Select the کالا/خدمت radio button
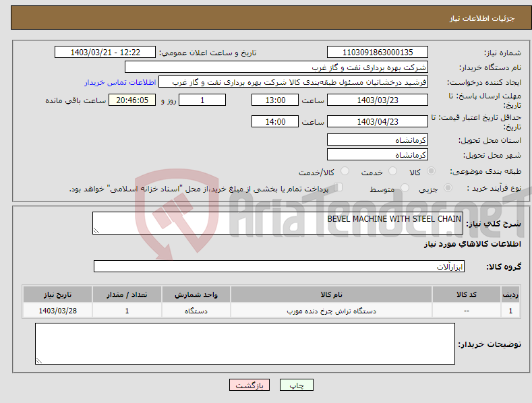This screenshot has height=403, width=532. [345, 171]
